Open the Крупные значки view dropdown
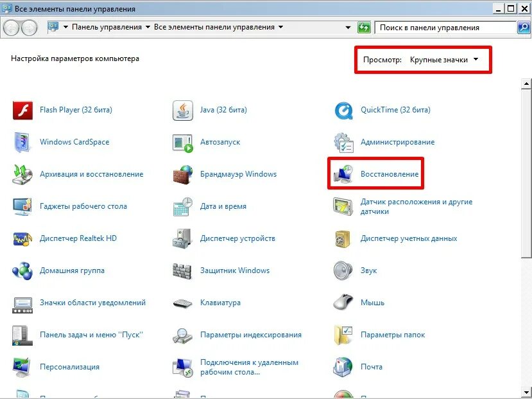The image size is (532, 399). click(444, 60)
